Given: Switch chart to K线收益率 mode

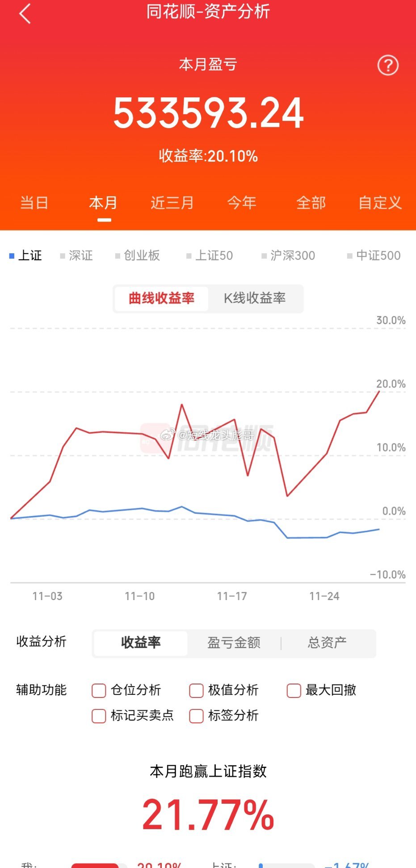Looking at the screenshot, I should click(x=256, y=298).
